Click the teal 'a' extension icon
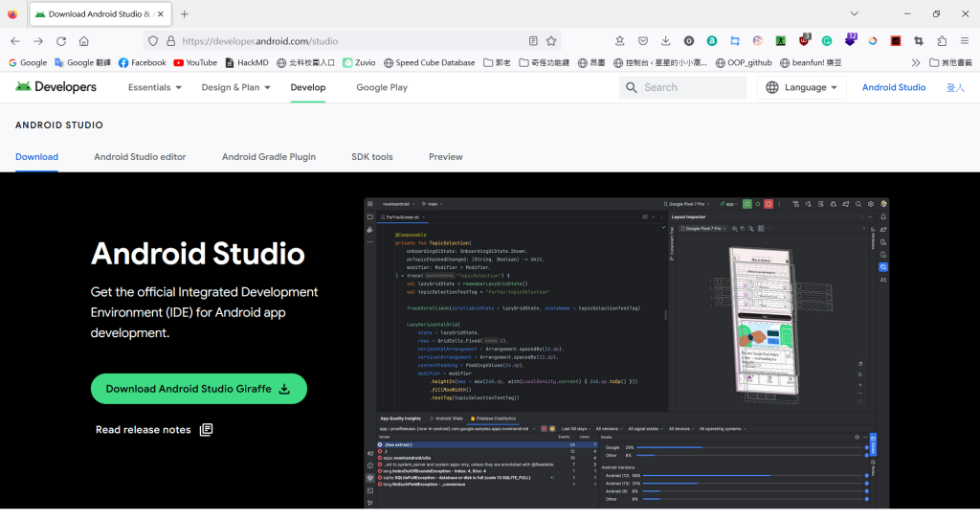Image resolution: width=980 pixels, height=521 pixels. click(x=712, y=40)
